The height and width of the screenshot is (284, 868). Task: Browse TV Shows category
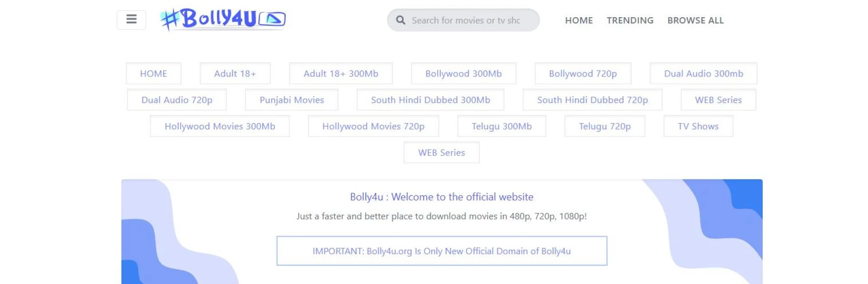[698, 126]
